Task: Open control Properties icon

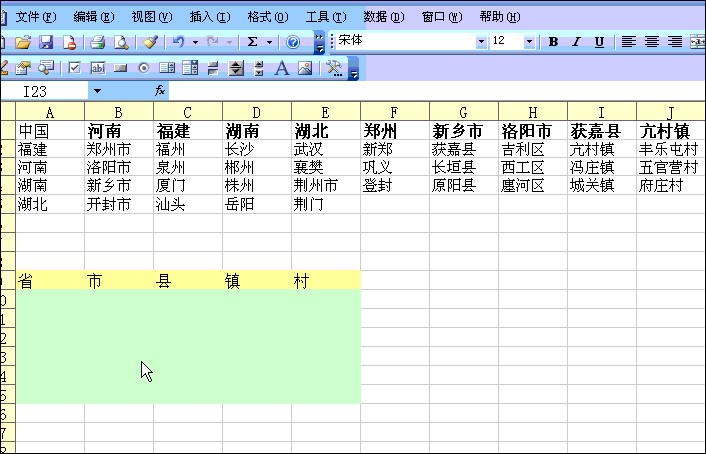Action: pyautogui.click(x=23, y=68)
